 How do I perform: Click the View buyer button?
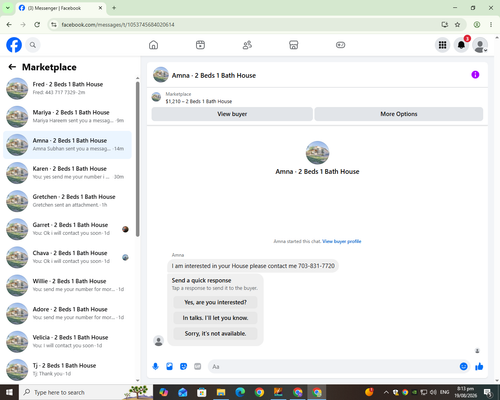(232, 114)
